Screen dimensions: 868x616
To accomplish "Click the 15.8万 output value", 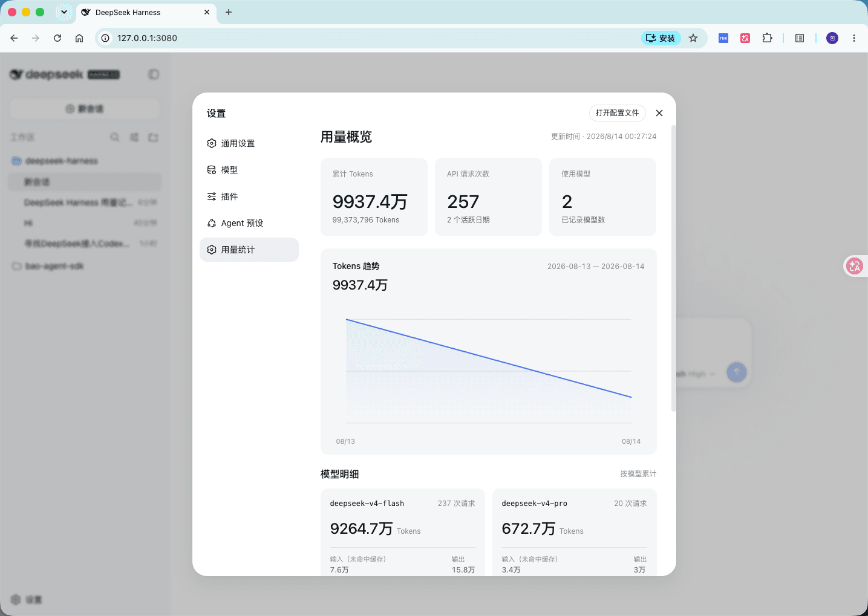I will point(463,570).
